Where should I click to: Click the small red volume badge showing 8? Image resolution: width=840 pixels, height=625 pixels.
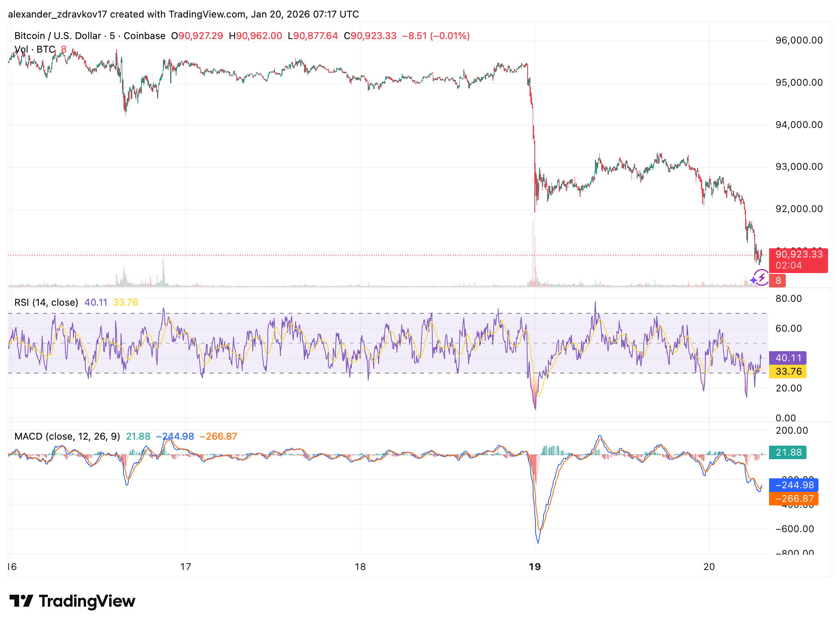coord(778,280)
